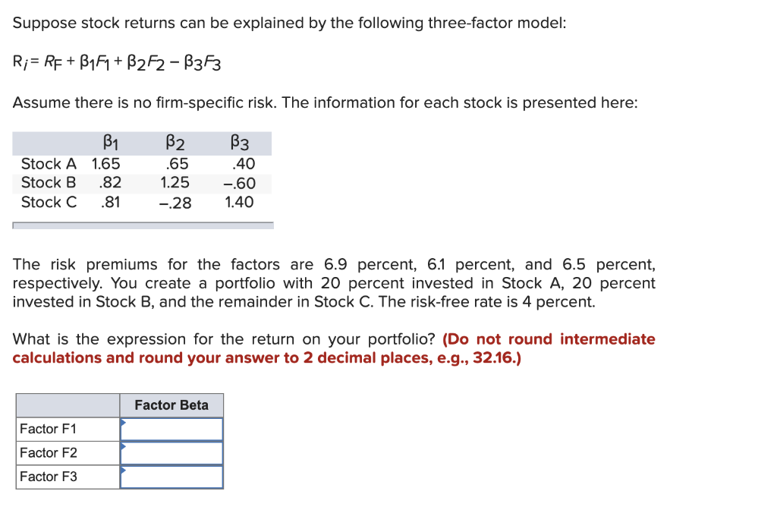Click the Factor Beta table header
The width and height of the screenshot is (777, 532).
171,405
